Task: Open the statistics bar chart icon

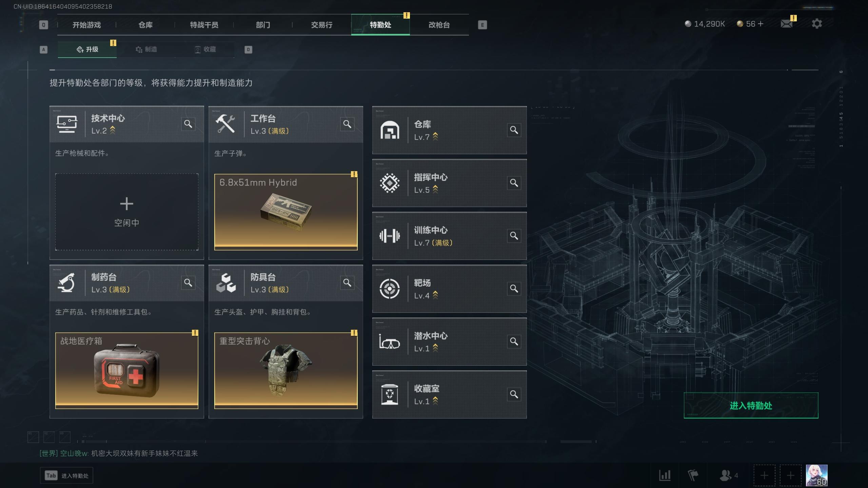Action: pyautogui.click(x=665, y=475)
